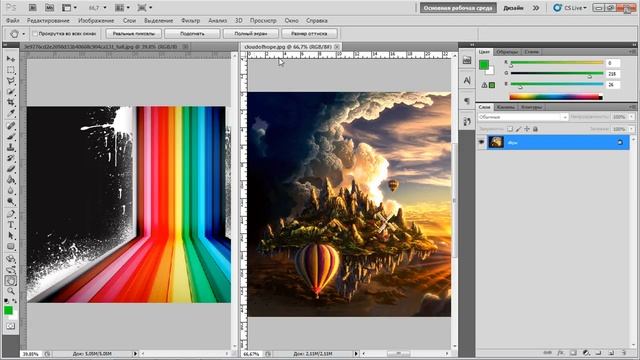Select the Rectangle shape tool

11,247
